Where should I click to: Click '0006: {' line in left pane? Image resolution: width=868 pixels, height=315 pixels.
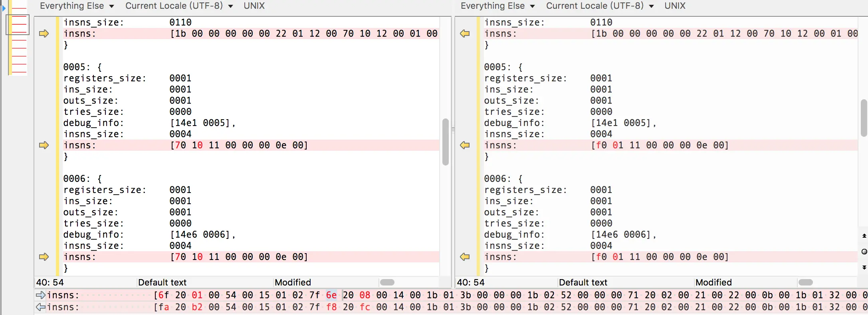[83, 179]
